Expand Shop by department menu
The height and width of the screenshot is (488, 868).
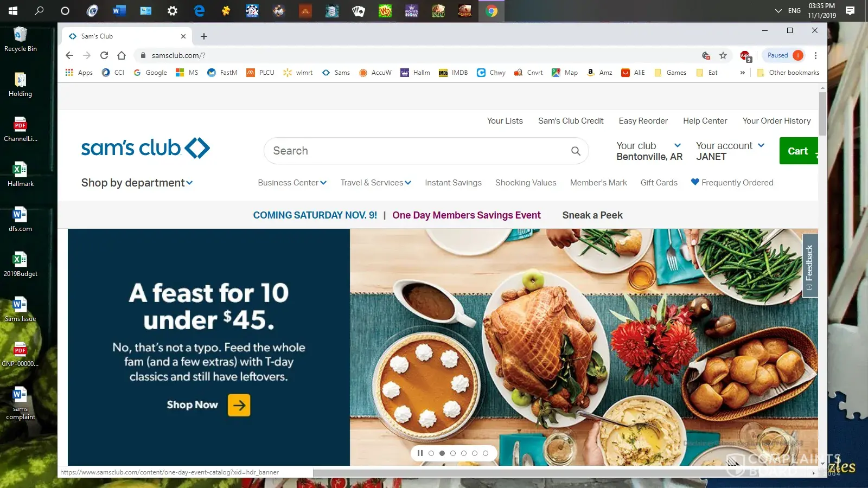(x=137, y=183)
